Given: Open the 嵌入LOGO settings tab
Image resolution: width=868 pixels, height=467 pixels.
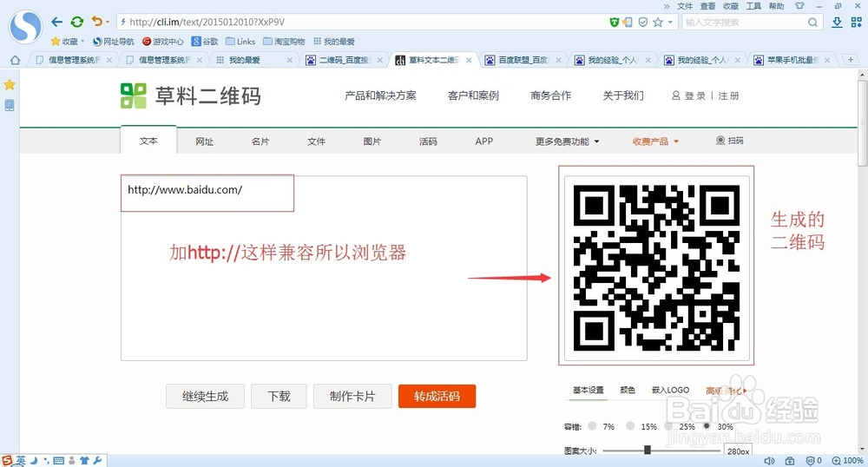Looking at the screenshot, I should pos(670,390).
